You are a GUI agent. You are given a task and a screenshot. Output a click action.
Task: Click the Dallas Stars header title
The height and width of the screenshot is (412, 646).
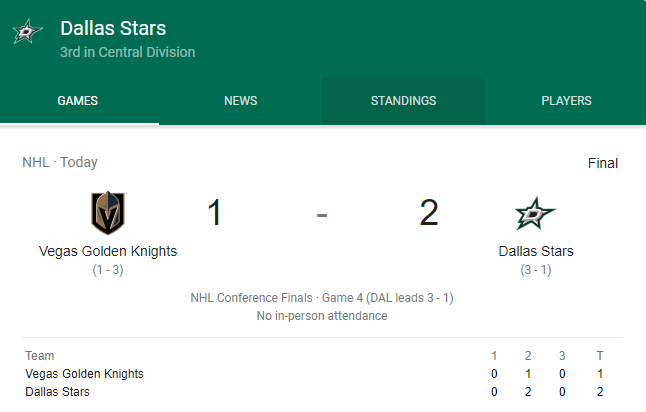pos(113,28)
